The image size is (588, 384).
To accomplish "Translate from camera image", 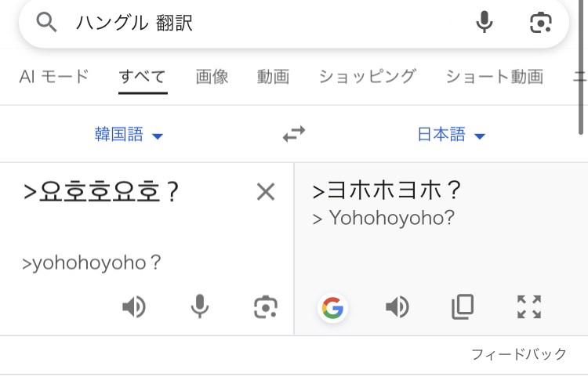I will (266, 307).
